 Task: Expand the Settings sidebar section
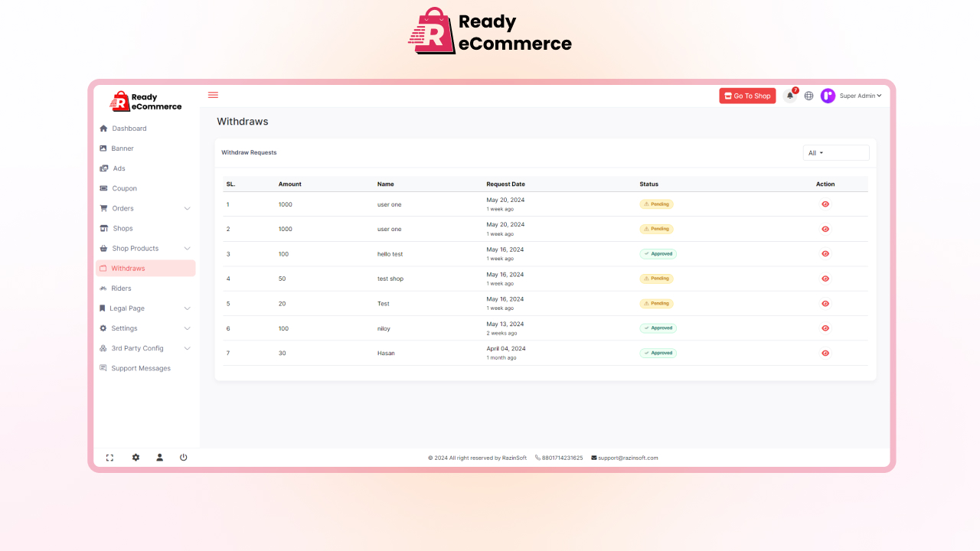click(126, 328)
